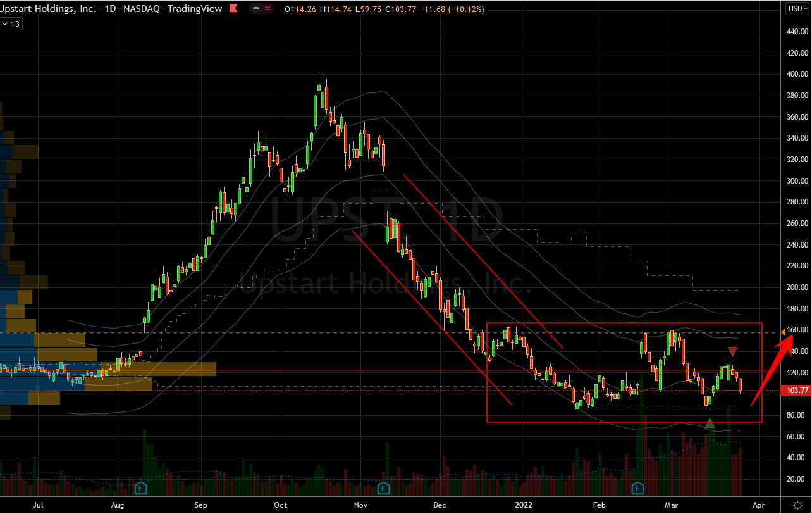Click the orange alert arrow at 160.00
812x514 pixels.
point(784,332)
